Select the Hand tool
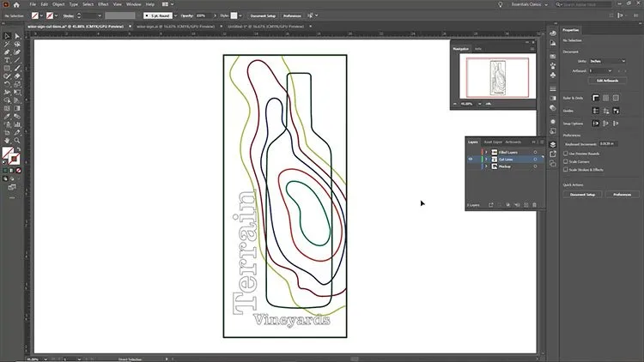 tap(7, 141)
